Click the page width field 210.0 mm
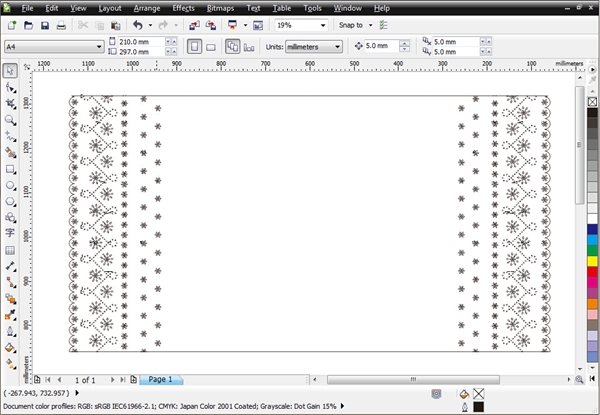600x415 pixels. [141, 41]
